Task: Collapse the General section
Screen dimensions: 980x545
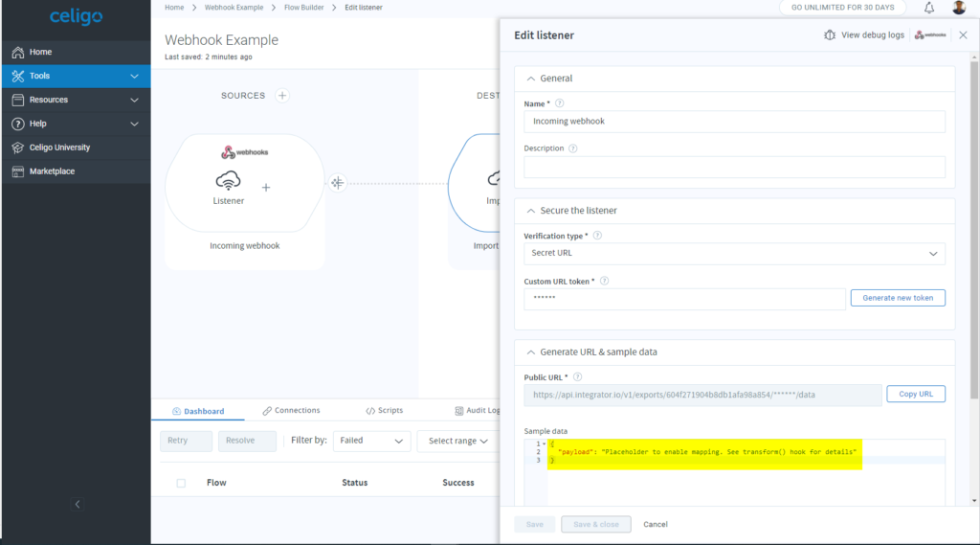Action: click(530, 79)
